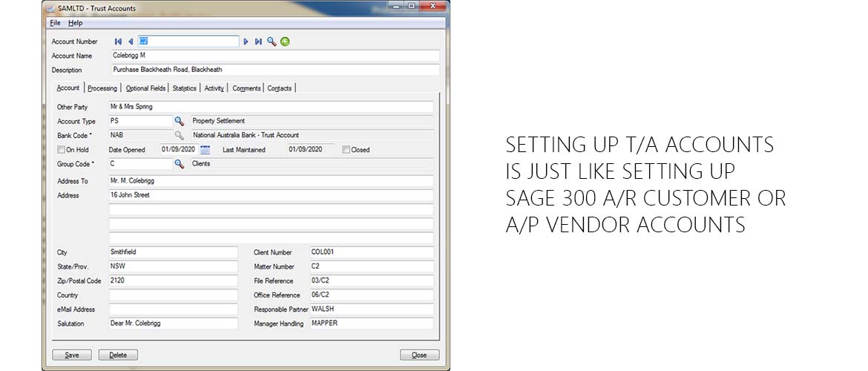Click the Office Reference field

pos(372,295)
